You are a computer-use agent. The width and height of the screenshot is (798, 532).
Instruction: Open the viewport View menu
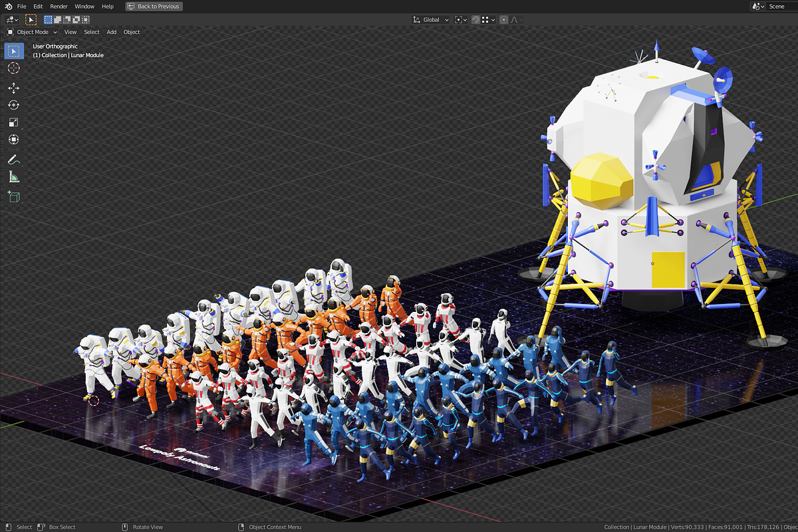coord(70,32)
